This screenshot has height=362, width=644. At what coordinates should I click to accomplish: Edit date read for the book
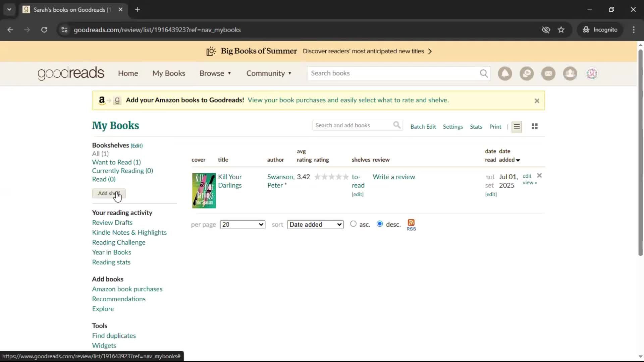point(491,194)
